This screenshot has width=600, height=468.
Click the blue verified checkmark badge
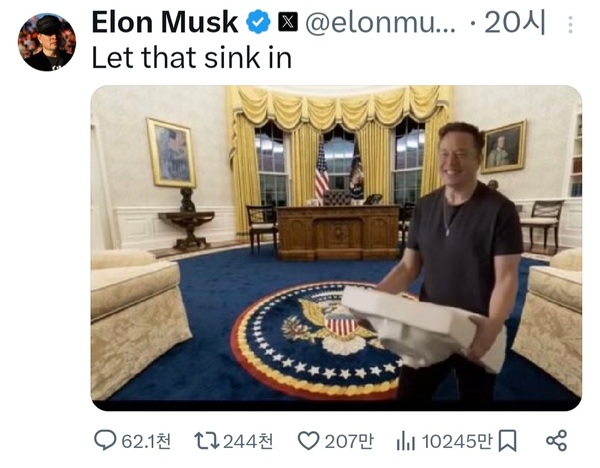(258, 22)
